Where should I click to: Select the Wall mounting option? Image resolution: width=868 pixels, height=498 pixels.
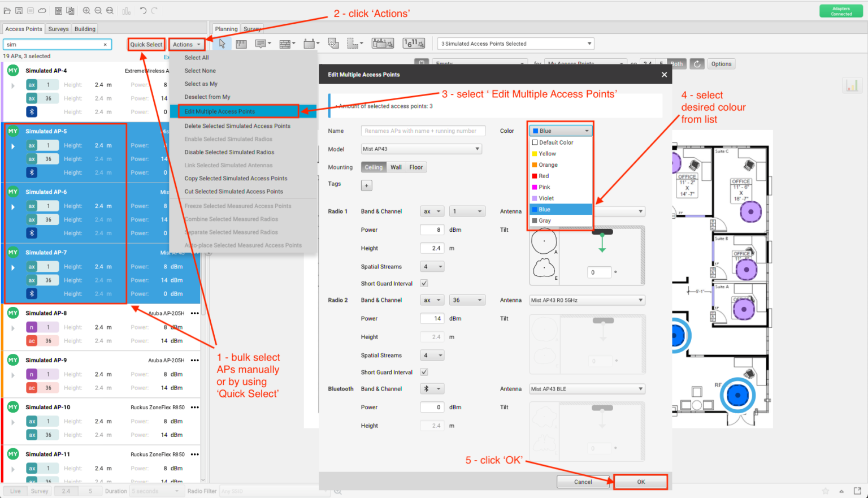click(x=396, y=167)
